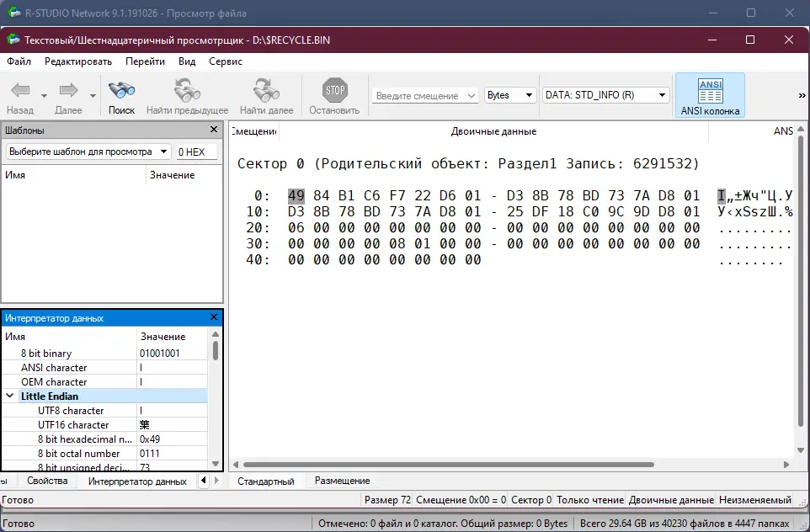This screenshot has height=532, width=810.
Task: Select the 8 bit binary row
Action: [105, 354]
